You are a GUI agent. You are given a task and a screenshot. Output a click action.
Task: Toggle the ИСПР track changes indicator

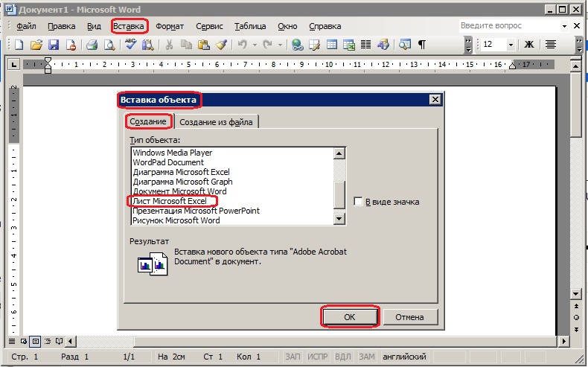coord(318,356)
